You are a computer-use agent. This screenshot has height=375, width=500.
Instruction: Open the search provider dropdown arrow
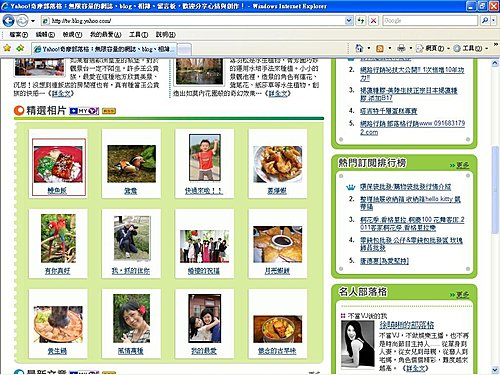click(493, 21)
